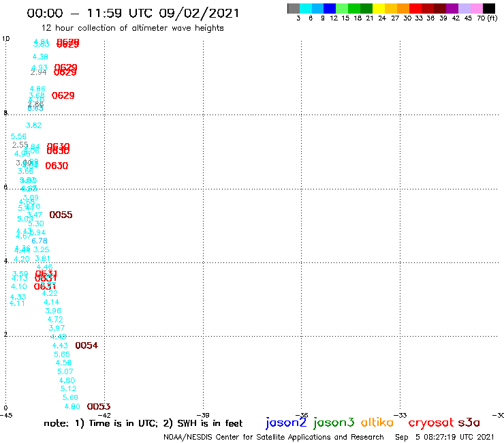The height and width of the screenshot is (443, 504).
Task: Click the '0053' pass time label
Action: 99,406
